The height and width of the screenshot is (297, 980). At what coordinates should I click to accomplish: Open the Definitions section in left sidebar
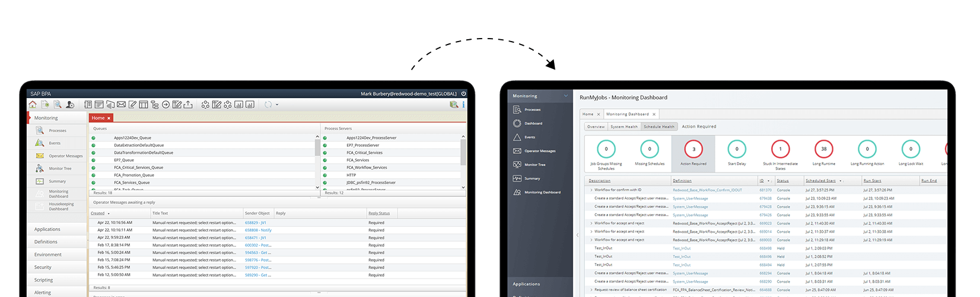[46, 242]
